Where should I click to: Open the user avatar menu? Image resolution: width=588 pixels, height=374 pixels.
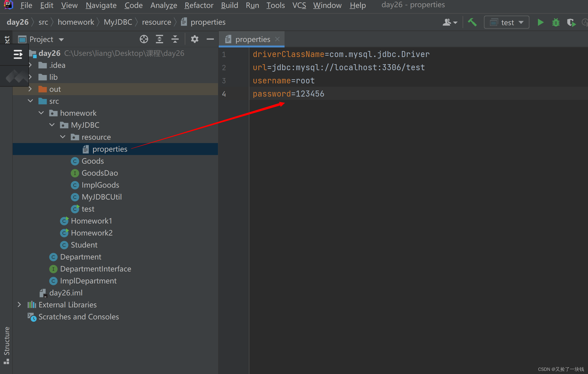point(449,22)
